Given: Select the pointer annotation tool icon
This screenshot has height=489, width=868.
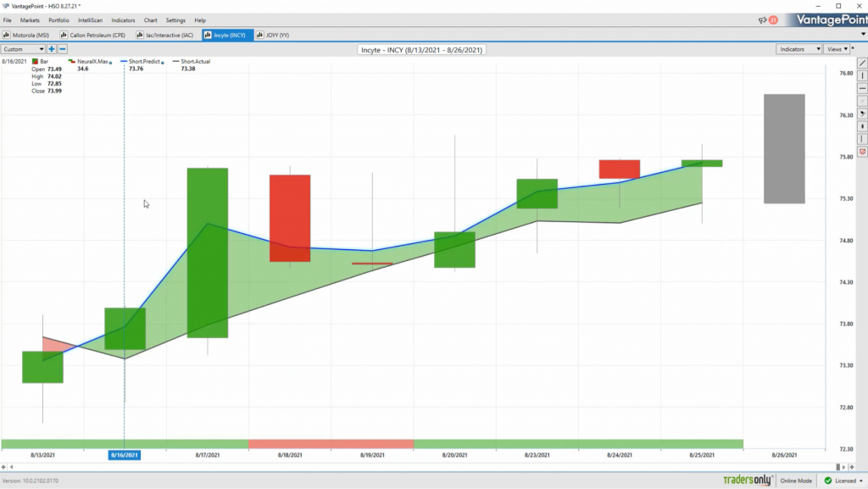Looking at the screenshot, I should tap(862, 114).
